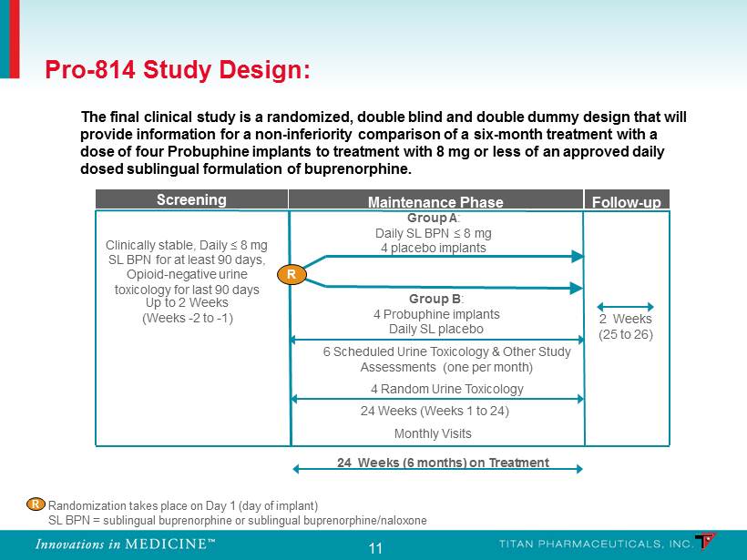The width and height of the screenshot is (747, 560).
Task: Click the Group A arrow head
Action: click(576, 257)
